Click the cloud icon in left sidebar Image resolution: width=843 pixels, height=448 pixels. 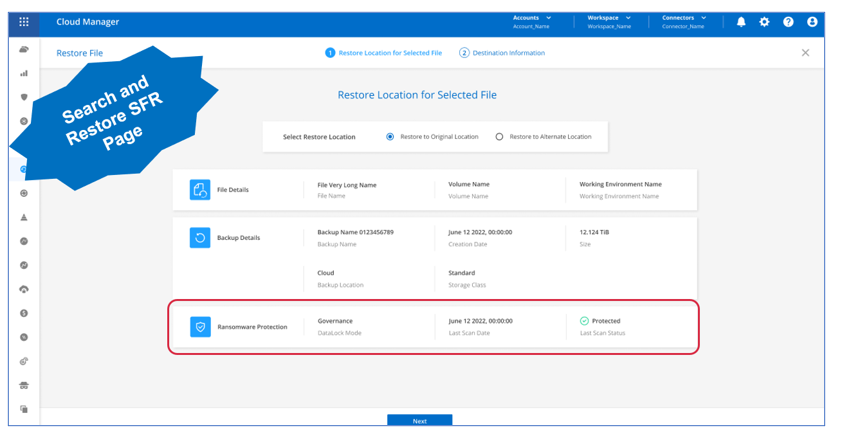24,49
